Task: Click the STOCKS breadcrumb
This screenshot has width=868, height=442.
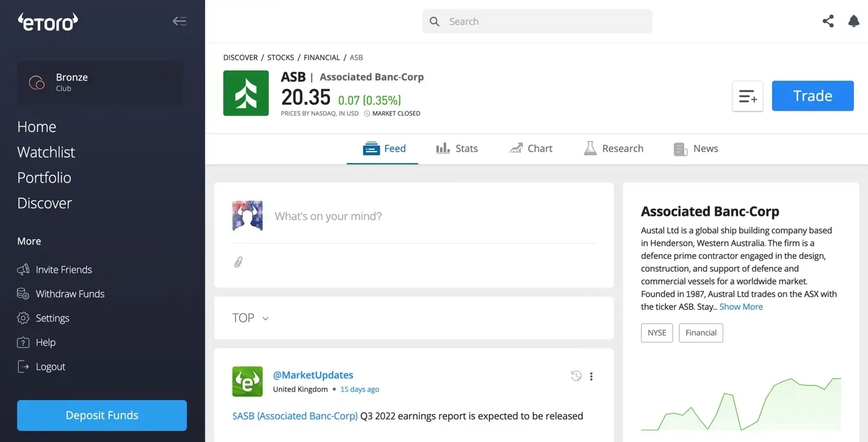Action: [x=281, y=58]
